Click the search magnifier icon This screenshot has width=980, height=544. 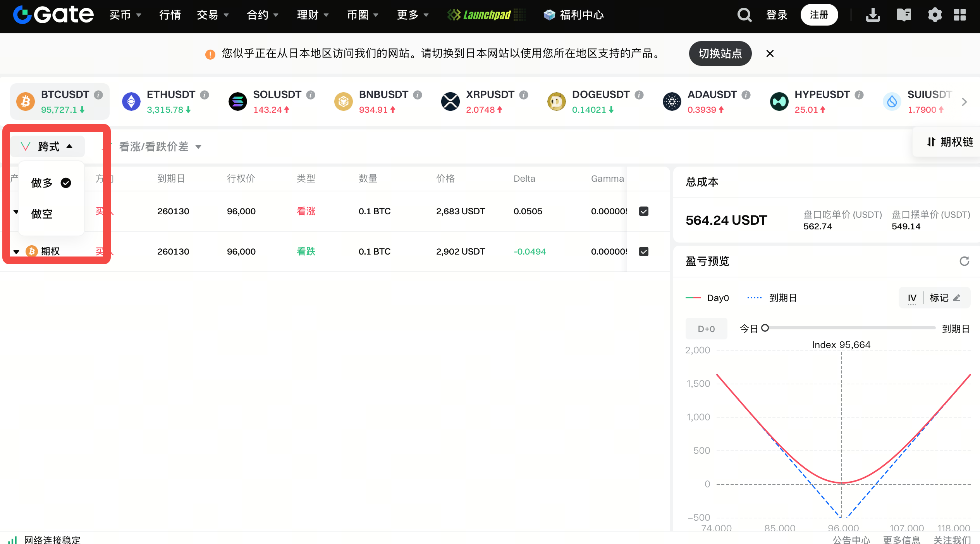(744, 15)
